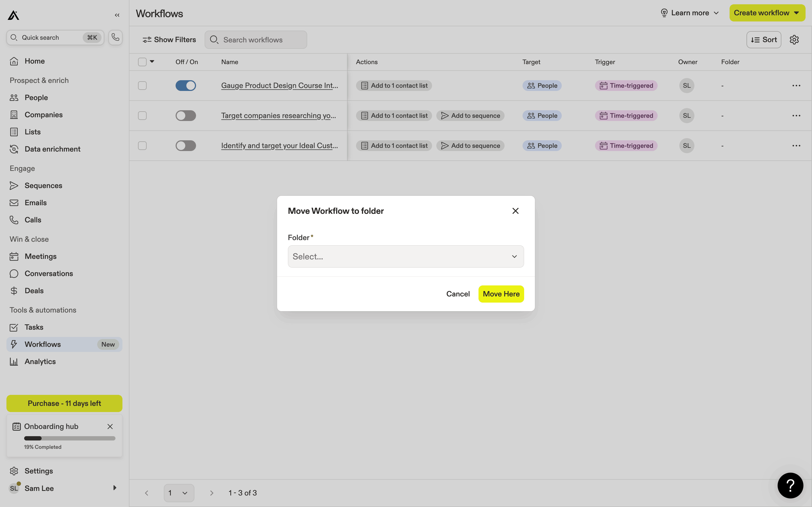Open more options for Gauge Product Design workflow

[796, 86]
